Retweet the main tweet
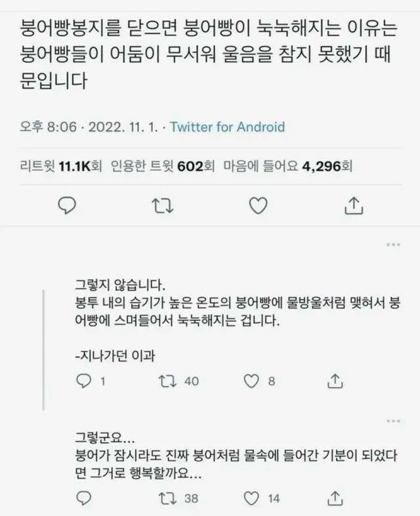 click(163, 205)
